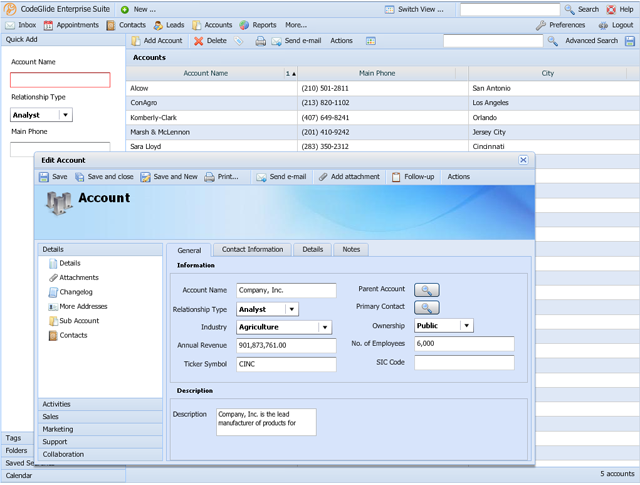Open the More... menu
The image size is (640, 485).
[x=296, y=25]
